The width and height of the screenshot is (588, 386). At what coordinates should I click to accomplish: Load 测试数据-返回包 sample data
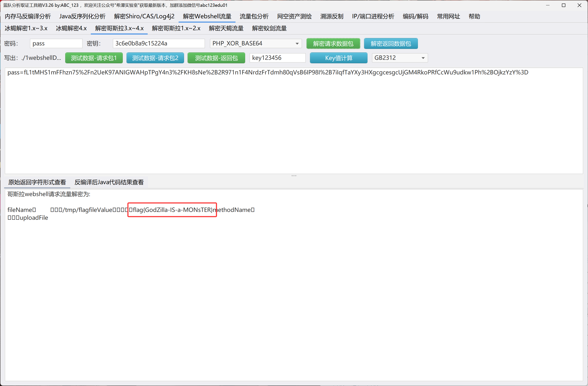coord(216,58)
